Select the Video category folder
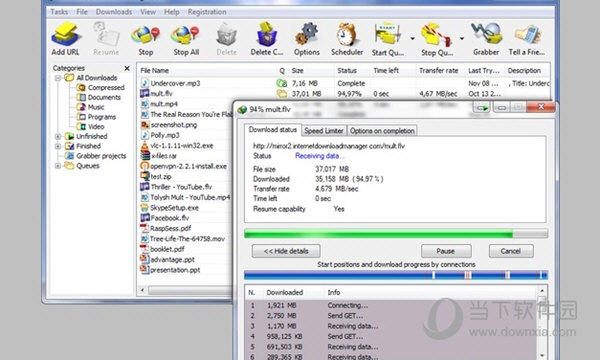 [91, 127]
